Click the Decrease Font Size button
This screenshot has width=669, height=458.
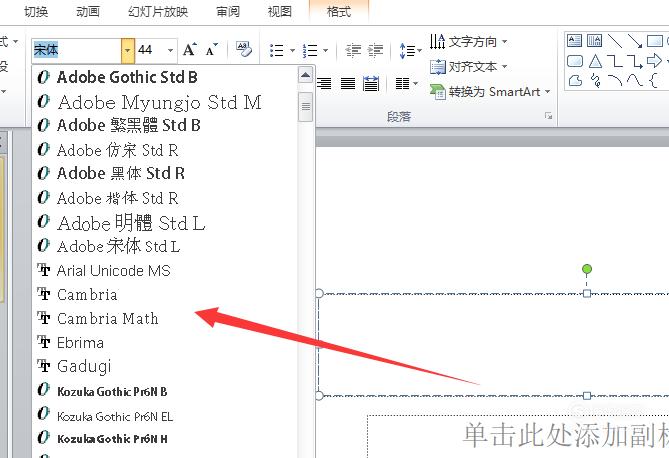coord(211,50)
